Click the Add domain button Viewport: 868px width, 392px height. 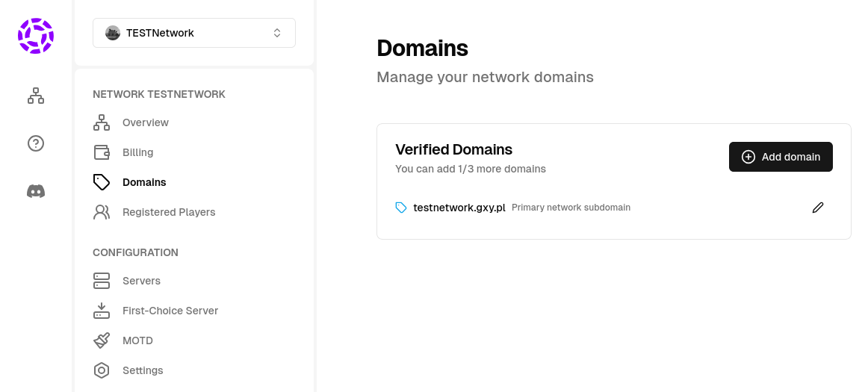781,157
